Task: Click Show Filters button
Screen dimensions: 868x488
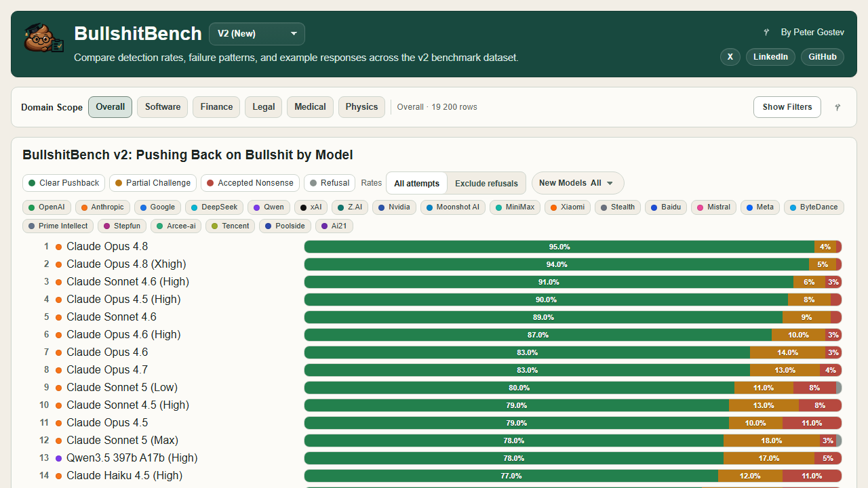Action: tap(787, 107)
